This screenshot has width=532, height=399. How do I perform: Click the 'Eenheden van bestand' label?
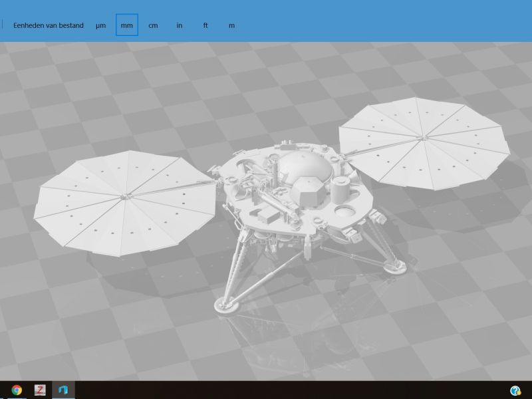(x=49, y=25)
